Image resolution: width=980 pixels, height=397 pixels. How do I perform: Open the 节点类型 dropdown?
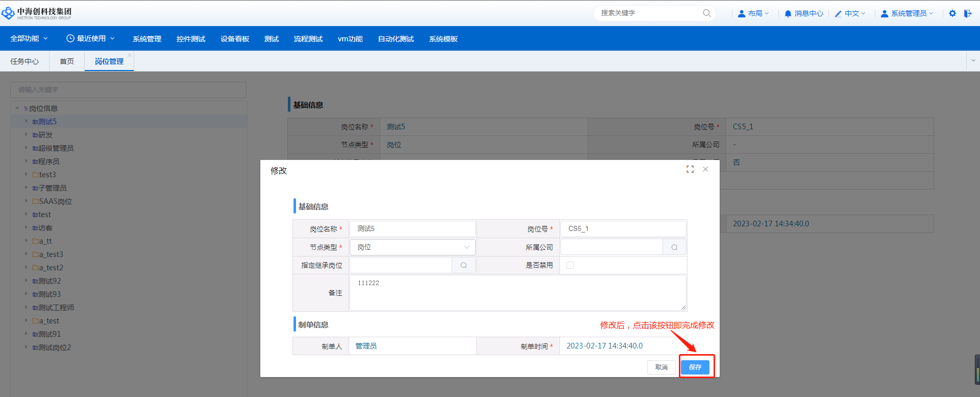coord(412,247)
